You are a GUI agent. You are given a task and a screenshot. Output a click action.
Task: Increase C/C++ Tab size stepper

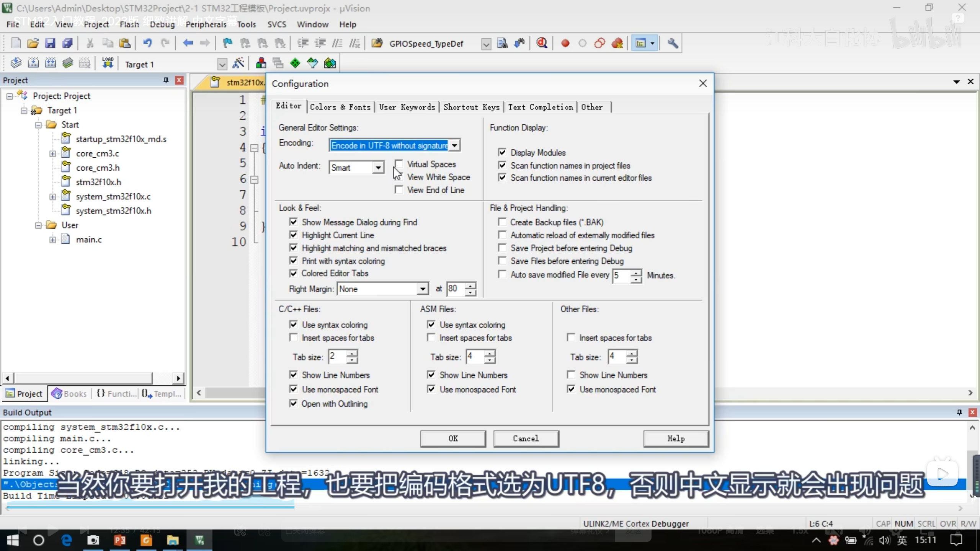(352, 352)
